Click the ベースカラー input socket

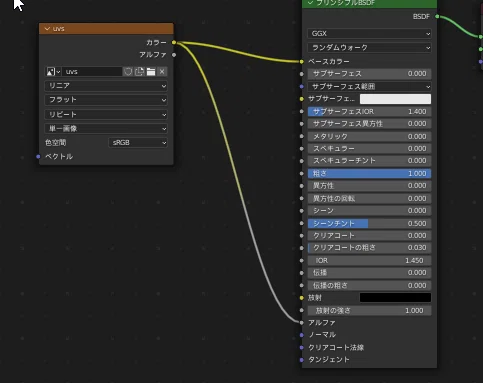click(x=302, y=62)
